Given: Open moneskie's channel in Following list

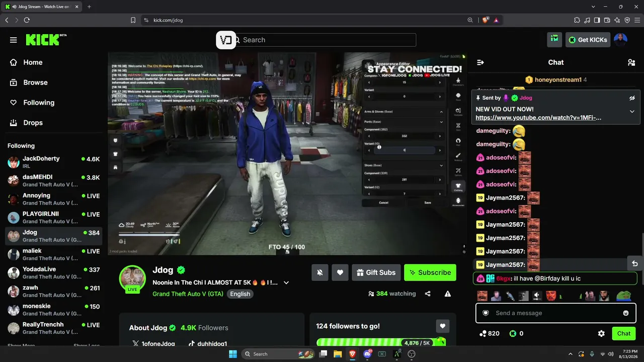Looking at the screenshot, I should click(x=53, y=309).
